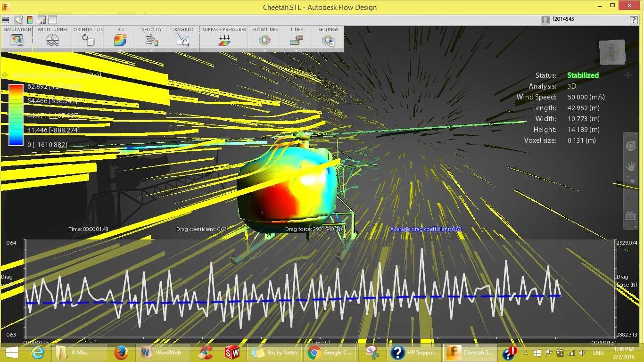Select the 3D analysis mode icon
The width and height of the screenshot is (644, 362).
point(120,40)
